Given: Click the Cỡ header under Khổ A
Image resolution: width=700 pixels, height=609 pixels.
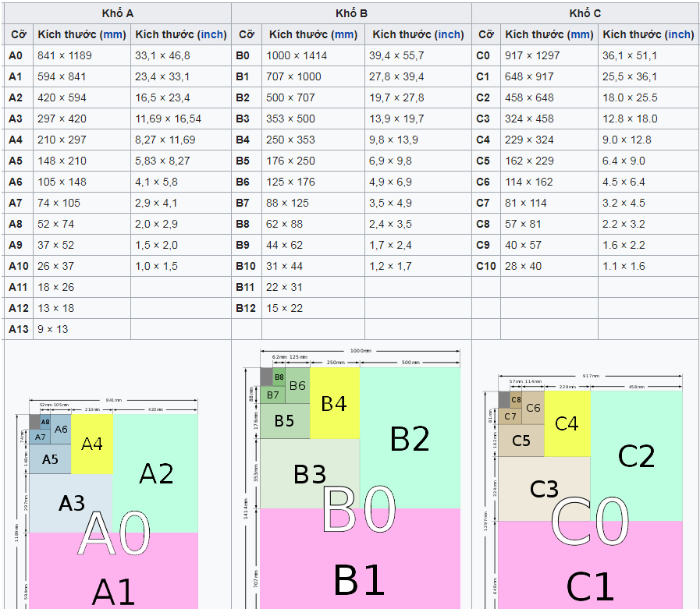Looking at the screenshot, I should [x=18, y=35].
